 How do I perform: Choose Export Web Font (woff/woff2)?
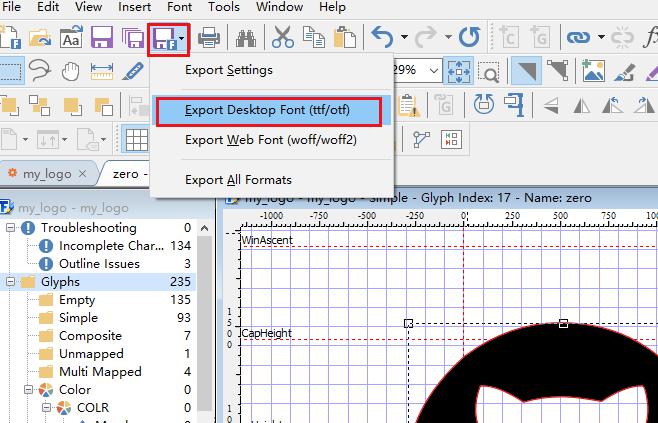coord(271,140)
